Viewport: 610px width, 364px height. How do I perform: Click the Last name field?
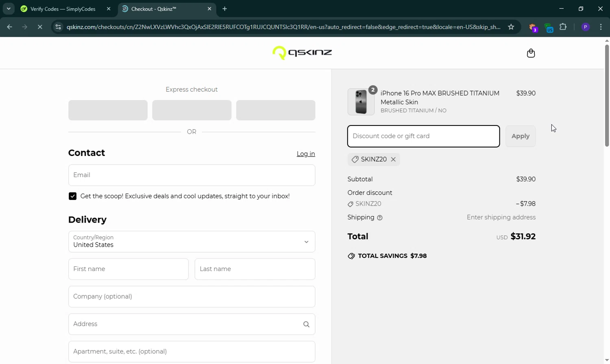[x=255, y=269]
